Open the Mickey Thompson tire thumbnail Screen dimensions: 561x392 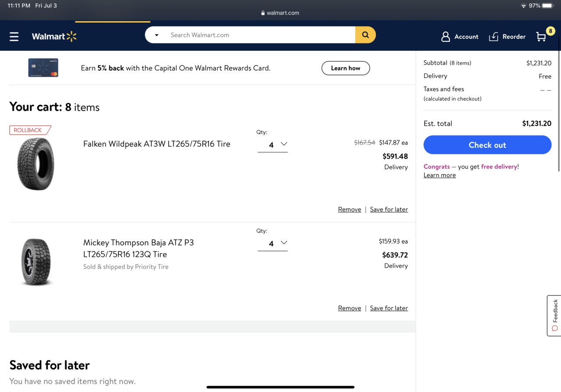click(x=36, y=262)
